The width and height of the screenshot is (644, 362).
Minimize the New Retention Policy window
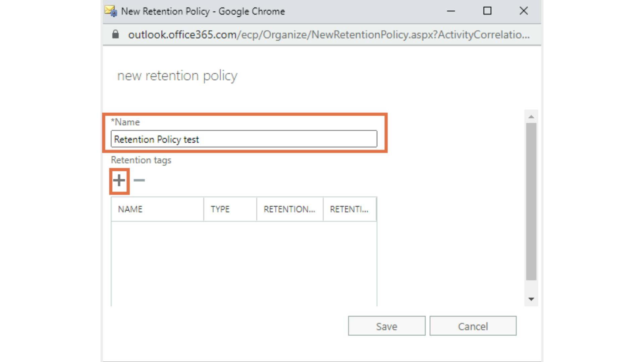click(451, 11)
